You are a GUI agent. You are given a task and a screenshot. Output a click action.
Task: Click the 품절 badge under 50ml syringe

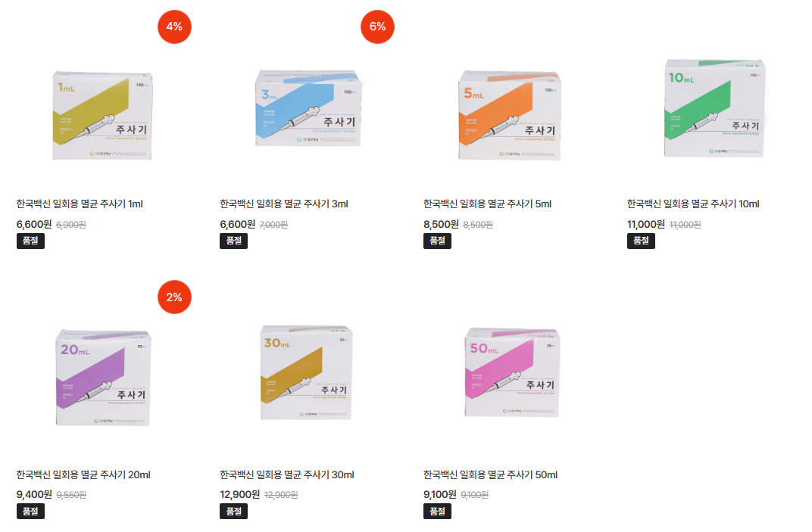[x=437, y=511]
